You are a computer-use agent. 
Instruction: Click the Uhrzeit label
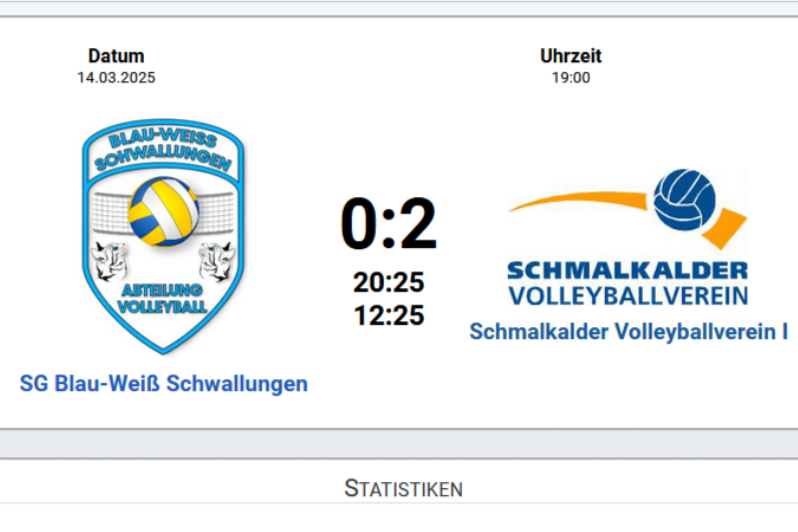click(x=570, y=56)
